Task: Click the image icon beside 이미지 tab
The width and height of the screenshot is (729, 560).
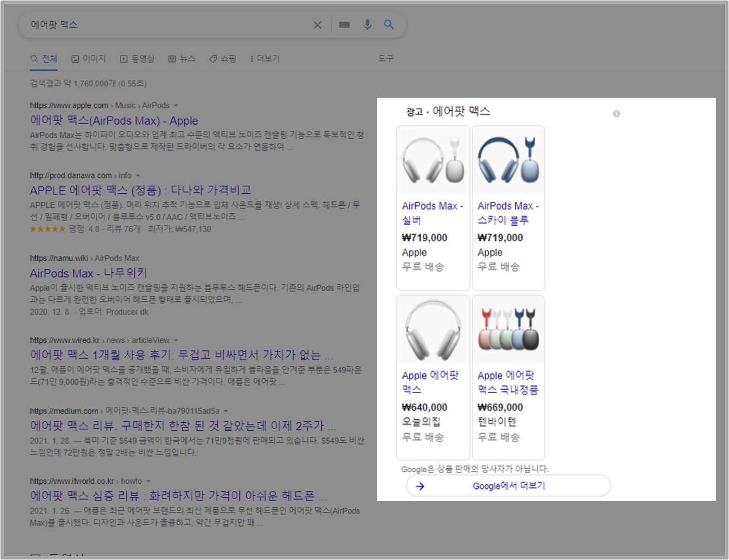Action: (74, 58)
